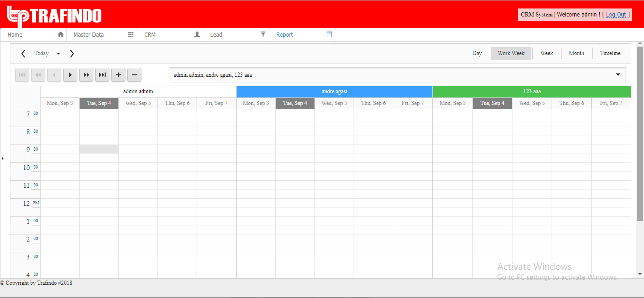Expand the resources selection combo box
The image size is (644, 298).
(618, 75)
